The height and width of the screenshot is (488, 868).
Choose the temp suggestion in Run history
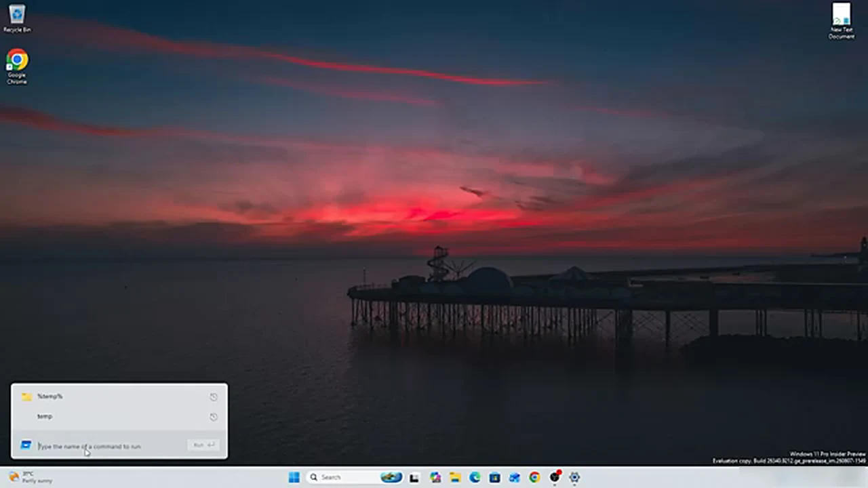pyautogui.click(x=119, y=416)
